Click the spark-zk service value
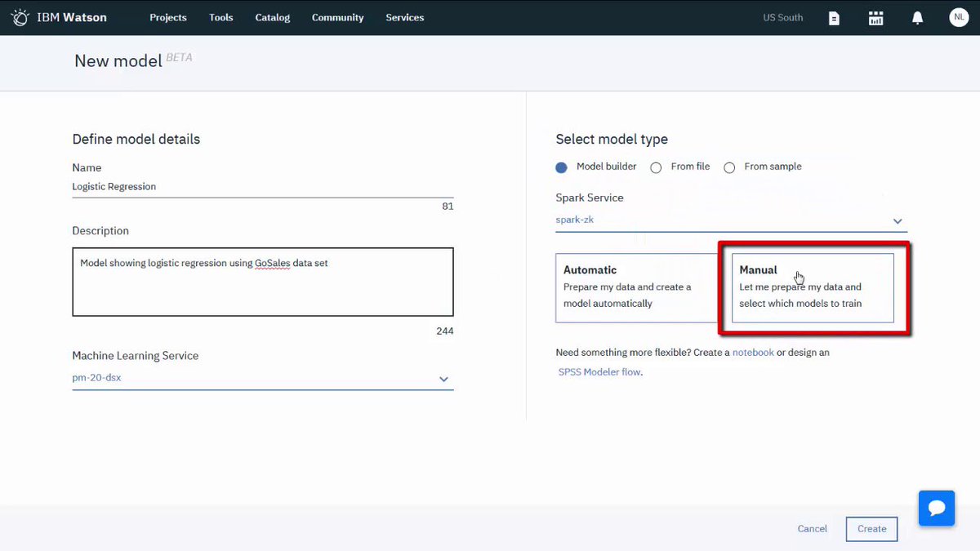This screenshot has height=551, width=980. [x=576, y=220]
